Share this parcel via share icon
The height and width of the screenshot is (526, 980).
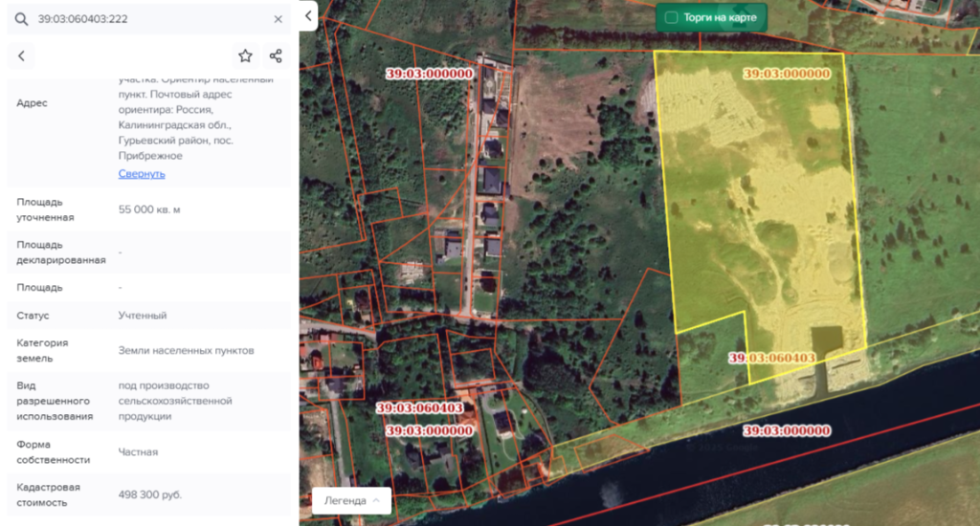pos(276,56)
